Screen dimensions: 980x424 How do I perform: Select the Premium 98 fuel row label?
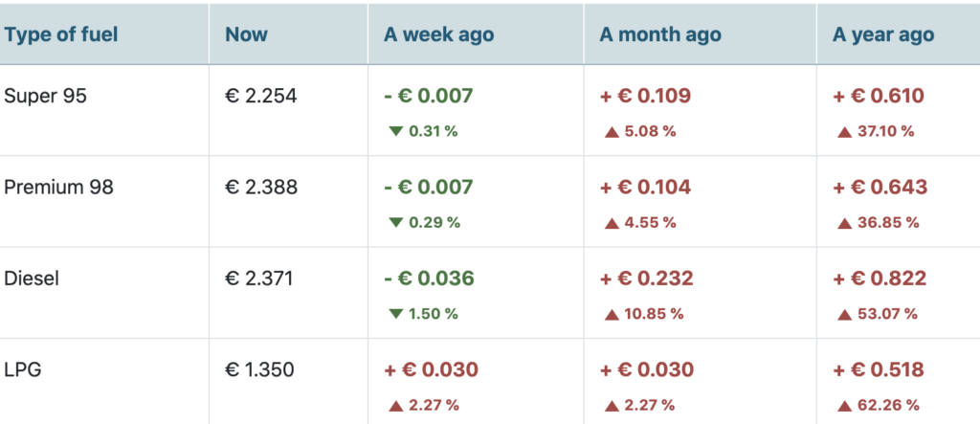pyautogui.click(x=59, y=187)
